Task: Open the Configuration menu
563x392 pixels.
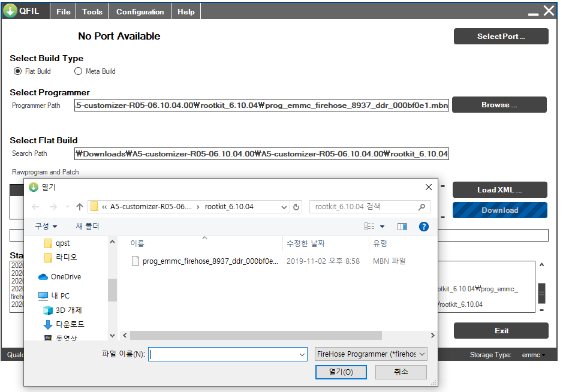Action: pyautogui.click(x=140, y=11)
